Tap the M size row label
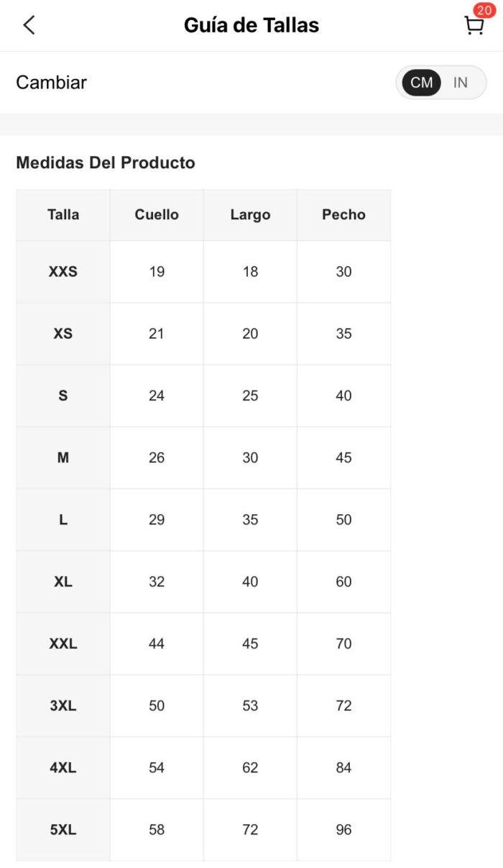 (x=63, y=457)
